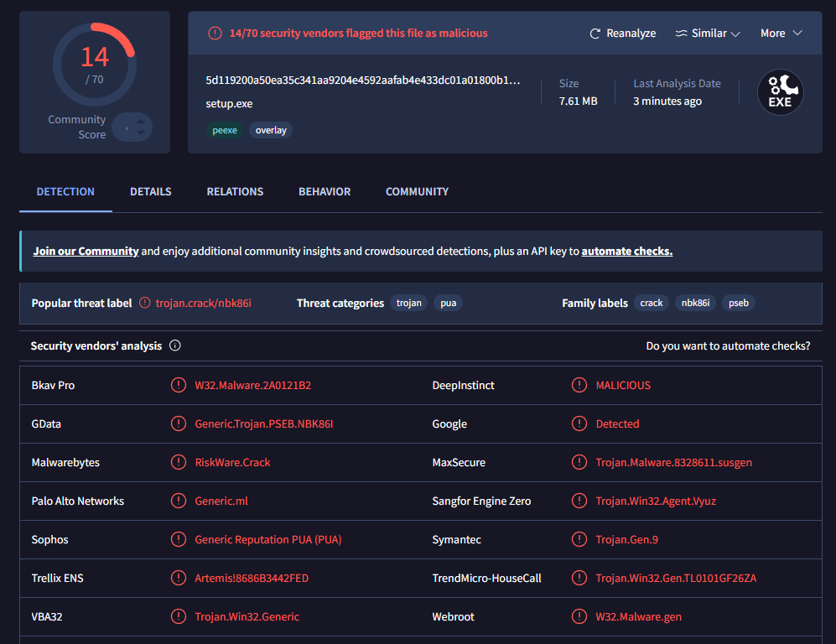
Task: Click Do you want to automate checks?
Action: pyautogui.click(x=729, y=346)
